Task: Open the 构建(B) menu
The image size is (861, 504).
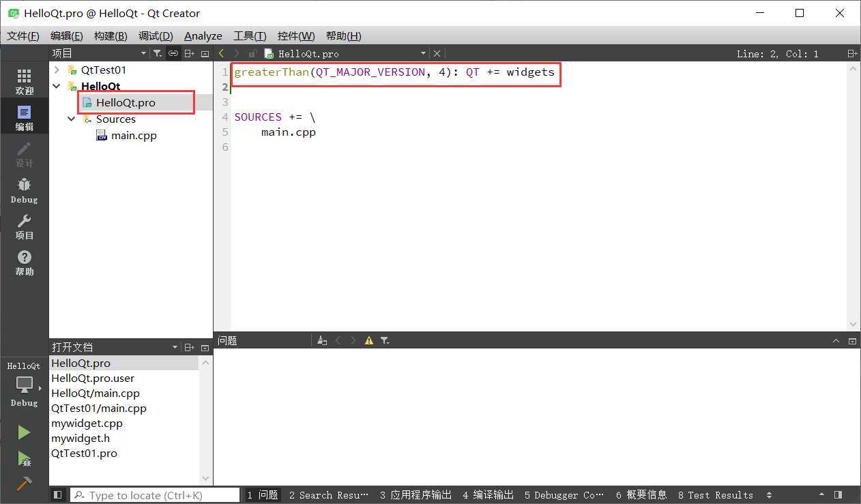Action: coord(111,35)
